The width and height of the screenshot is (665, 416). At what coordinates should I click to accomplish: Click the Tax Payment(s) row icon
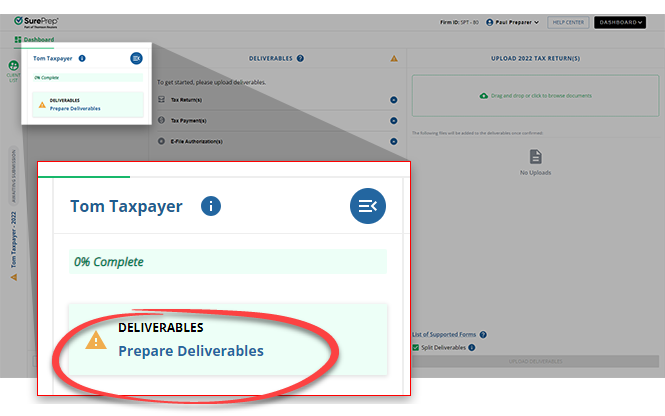pos(162,120)
